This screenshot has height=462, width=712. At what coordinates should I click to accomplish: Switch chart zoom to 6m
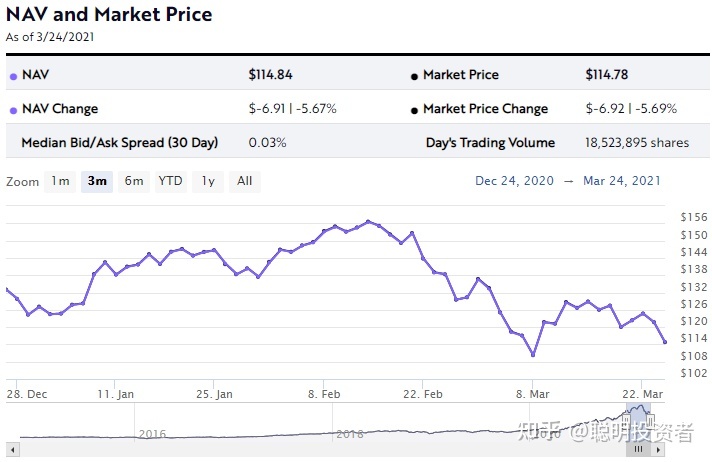pyautogui.click(x=134, y=182)
